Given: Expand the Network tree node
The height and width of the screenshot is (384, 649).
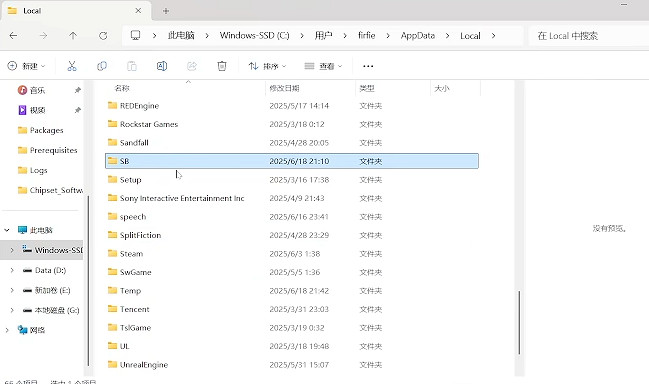Looking at the screenshot, I should 7,330.
